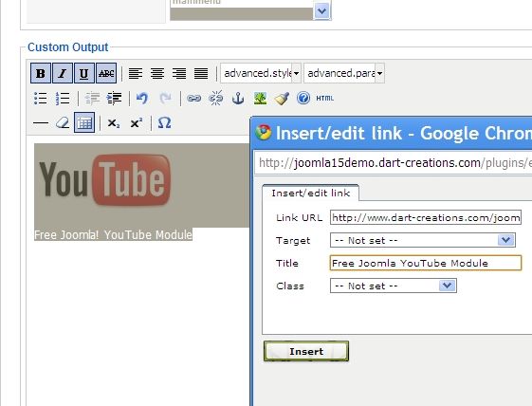Toggle Underline formatting button

(84, 73)
